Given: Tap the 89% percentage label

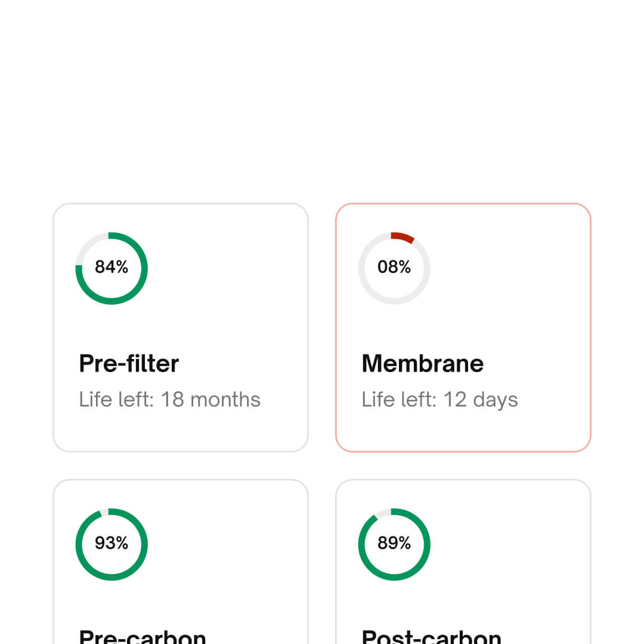Looking at the screenshot, I should 394,543.
